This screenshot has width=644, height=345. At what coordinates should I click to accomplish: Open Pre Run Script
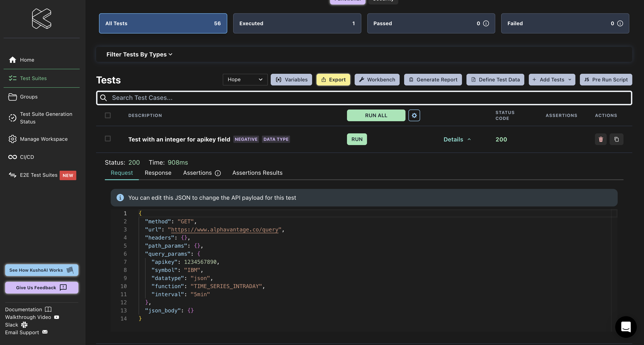[x=606, y=80]
